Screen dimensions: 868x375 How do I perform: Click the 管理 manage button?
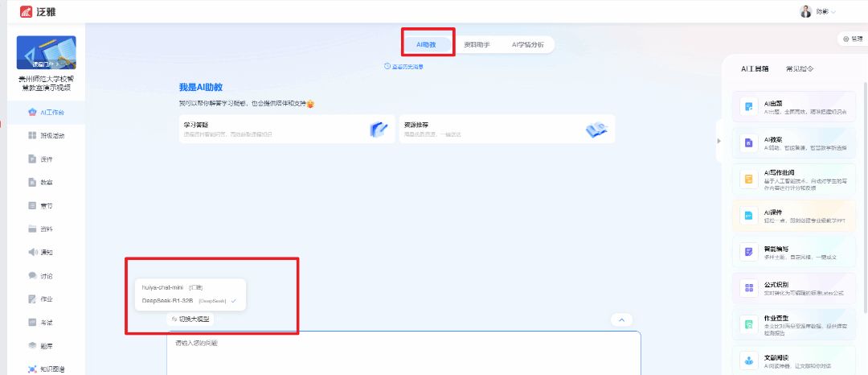pyautogui.click(x=853, y=39)
